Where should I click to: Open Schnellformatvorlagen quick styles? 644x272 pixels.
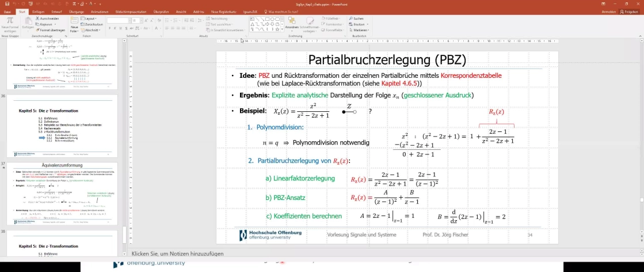click(309, 25)
